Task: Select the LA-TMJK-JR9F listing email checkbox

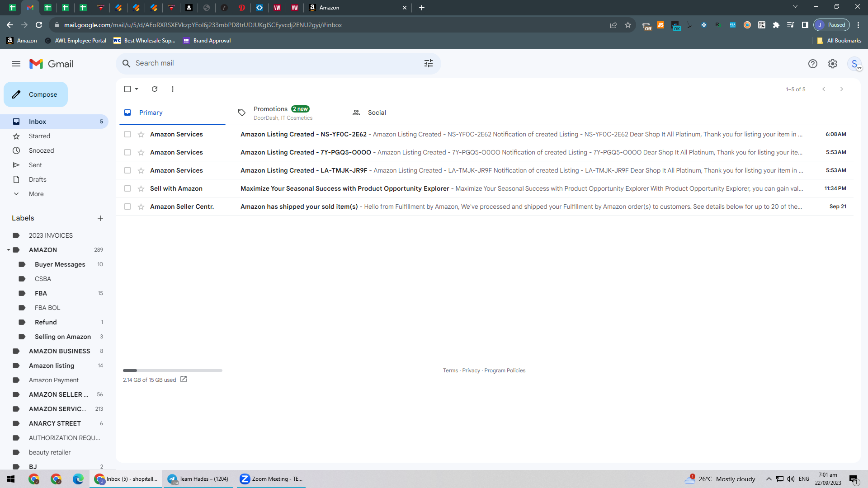Action: (127, 170)
